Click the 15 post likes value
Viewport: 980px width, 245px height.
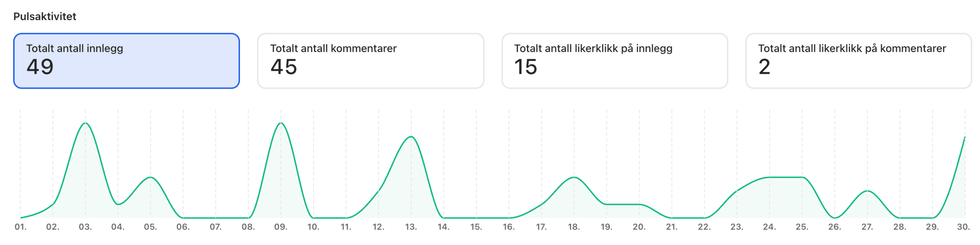pyautogui.click(x=526, y=67)
